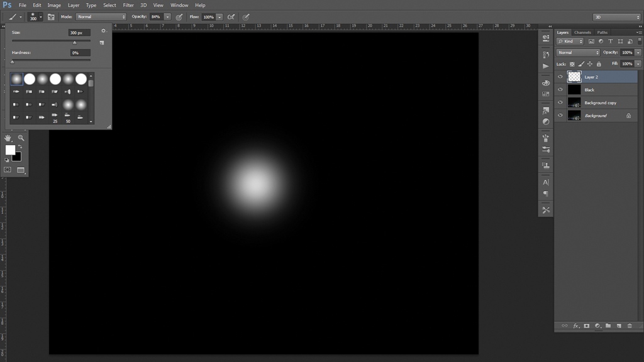Open the Character panel icon
Image resolution: width=644 pixels, height=362 pixels.
(546, 182)
